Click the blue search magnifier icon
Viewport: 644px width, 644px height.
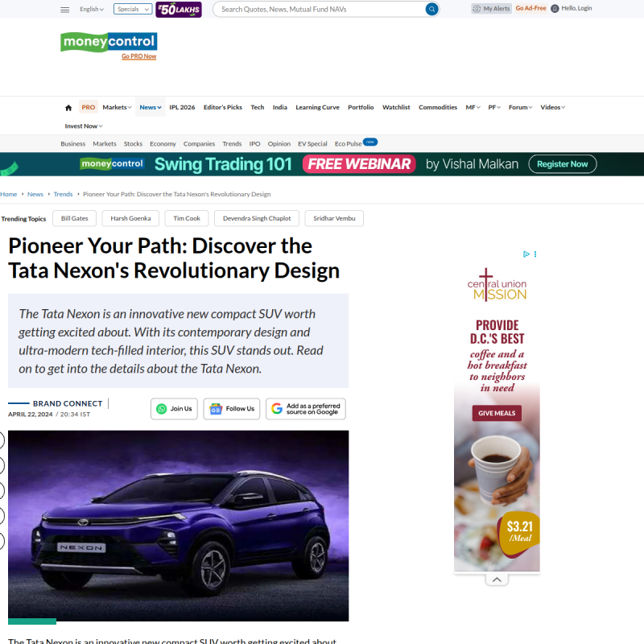(x=431, y=9)
